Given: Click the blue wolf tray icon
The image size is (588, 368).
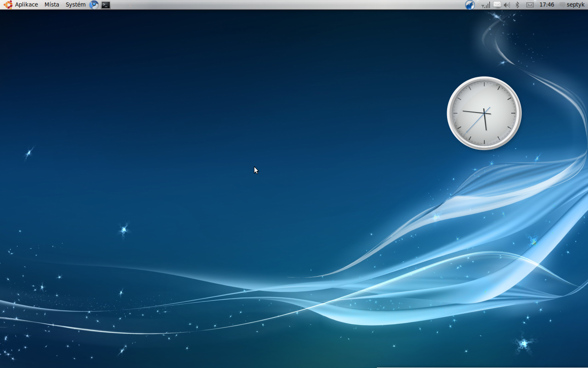Looking at the screenshot, I should click(x=470, y=5).
